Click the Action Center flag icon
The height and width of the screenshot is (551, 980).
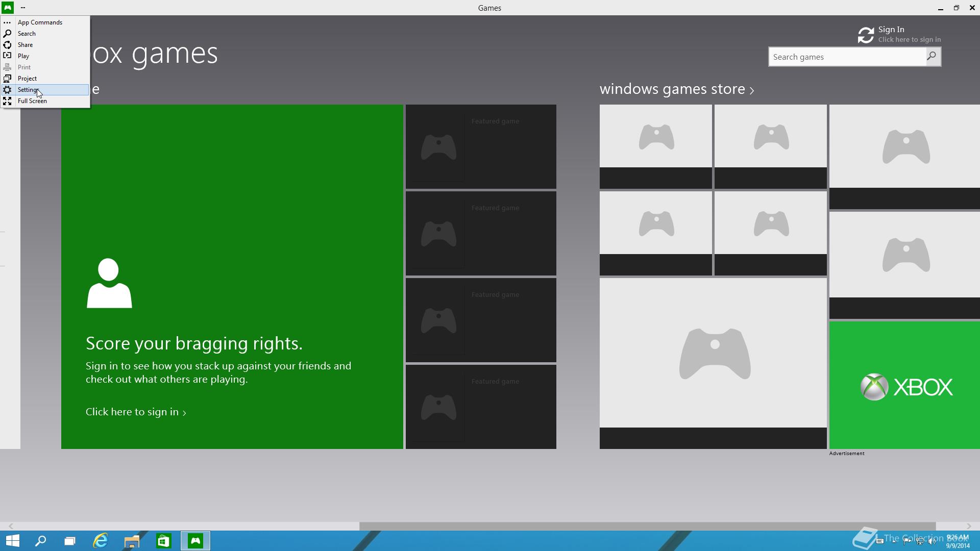point(906,541)
